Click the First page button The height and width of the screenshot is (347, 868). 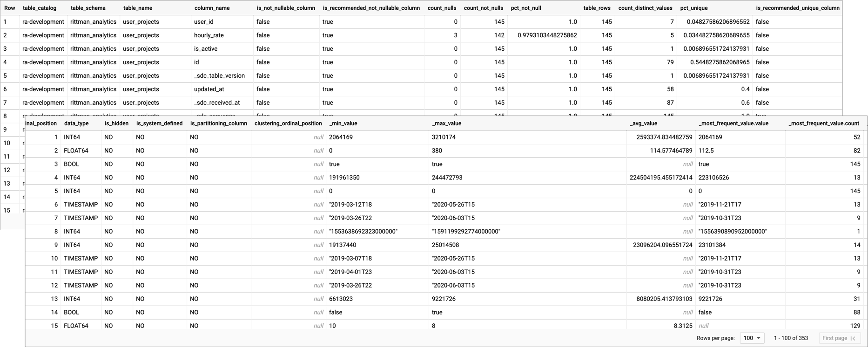click(x=839, y=338)
